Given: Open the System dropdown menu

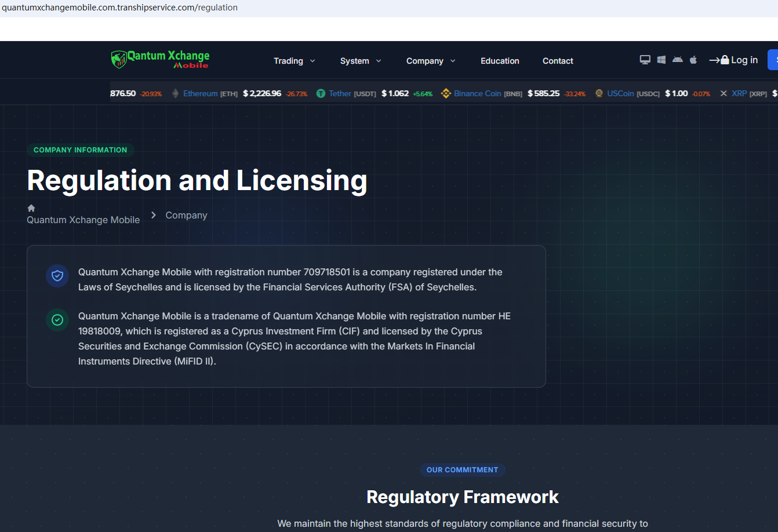Looking at the screenshot, I should pyautogui.click(x=361, y=61).
